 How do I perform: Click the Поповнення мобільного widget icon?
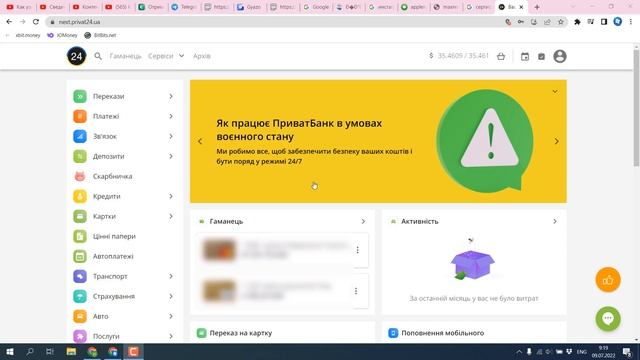pyautogui.click(x=393, y=333)
